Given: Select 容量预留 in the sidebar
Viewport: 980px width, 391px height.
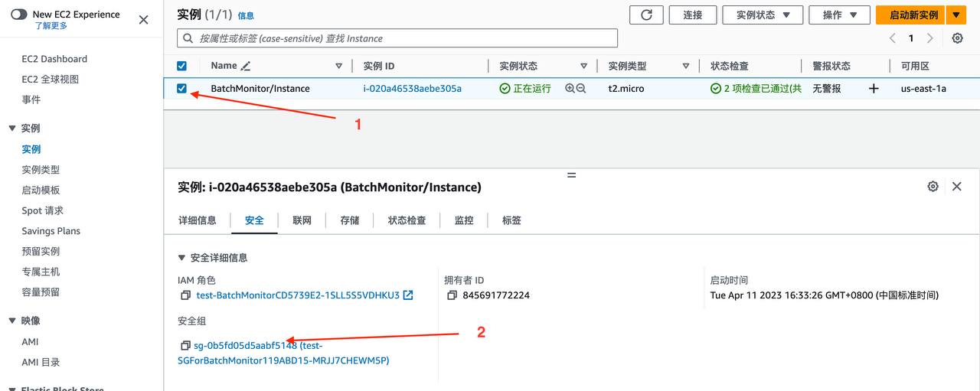Looking at the screenshot, I should coord(41,292).
